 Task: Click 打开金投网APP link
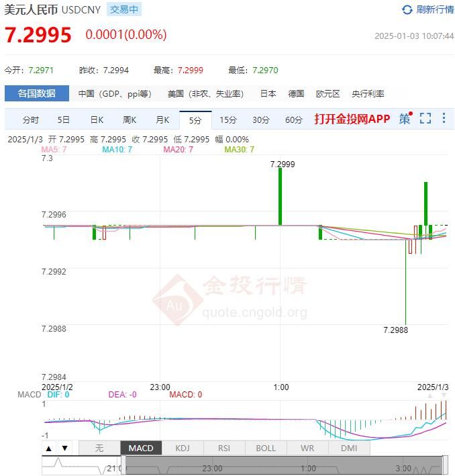(x=352, y=119)
